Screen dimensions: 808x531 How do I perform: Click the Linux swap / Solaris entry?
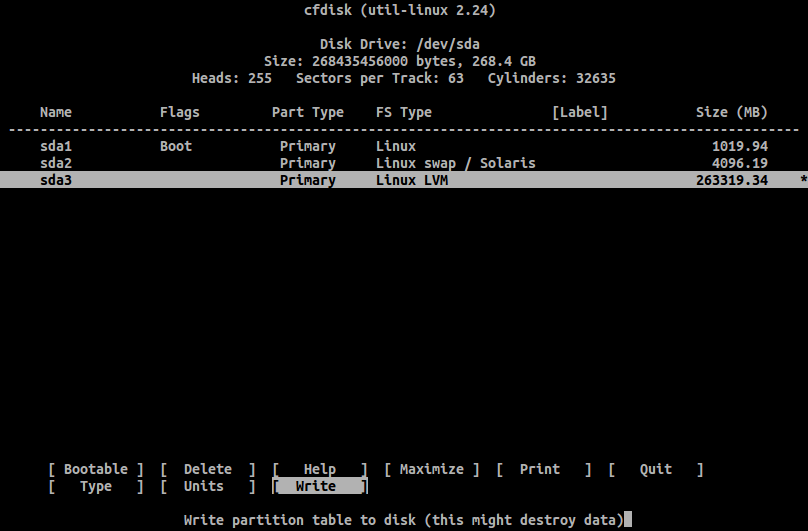456,163
